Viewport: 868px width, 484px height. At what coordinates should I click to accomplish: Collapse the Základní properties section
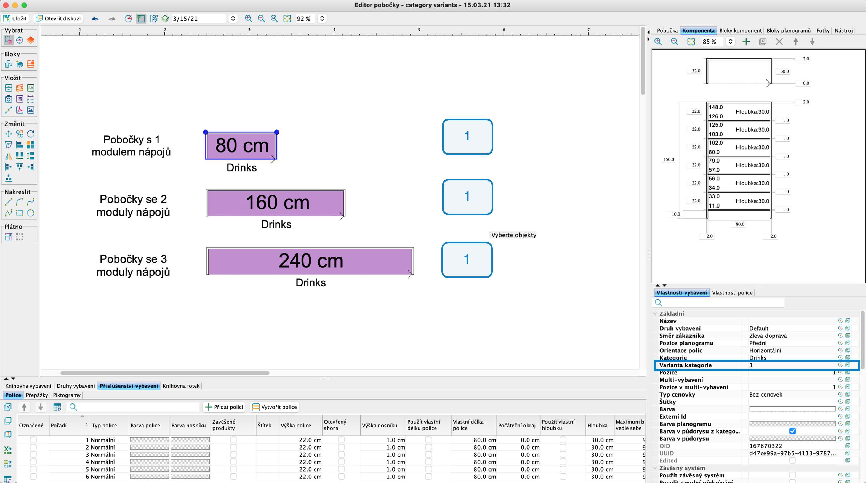click(x=655, y=313)
